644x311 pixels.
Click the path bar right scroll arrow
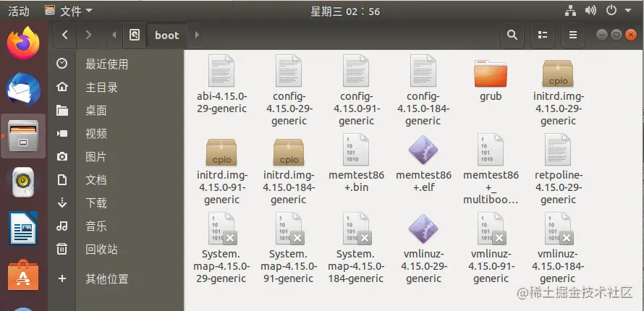coord(197,35)
